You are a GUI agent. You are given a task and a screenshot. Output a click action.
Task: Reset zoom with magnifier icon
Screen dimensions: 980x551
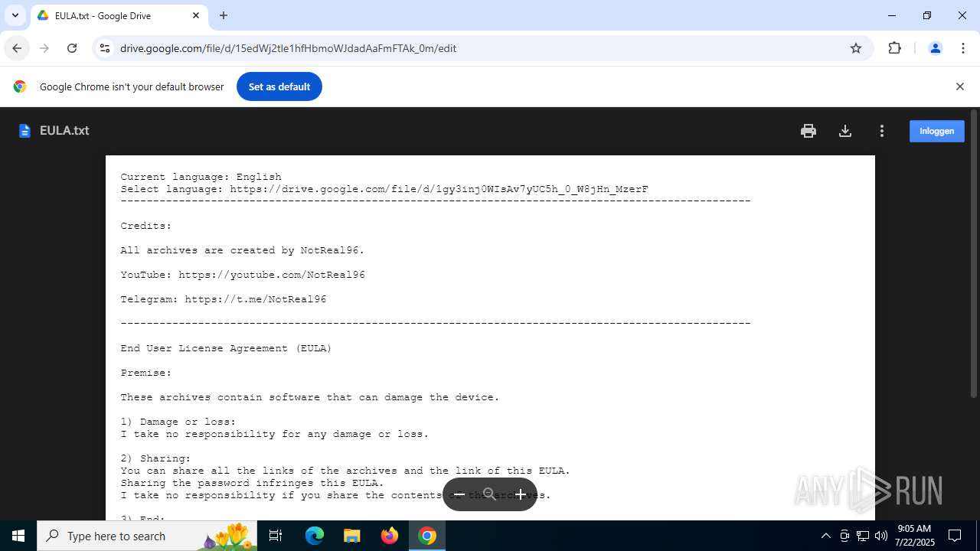point(490,494)
